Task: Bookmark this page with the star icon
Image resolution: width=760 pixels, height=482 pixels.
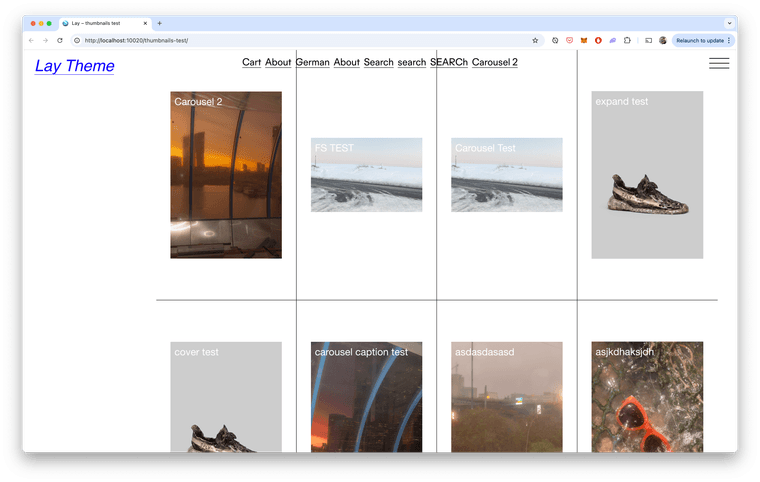Action: pos(535,40)
